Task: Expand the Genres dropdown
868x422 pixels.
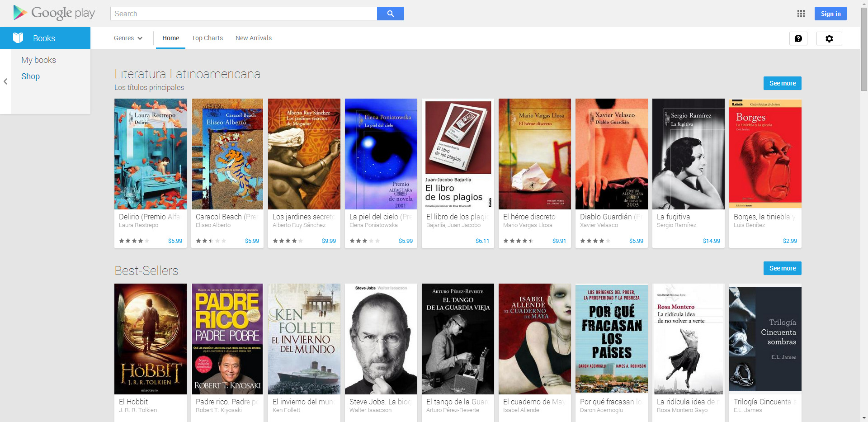Action: coord(128,38)
